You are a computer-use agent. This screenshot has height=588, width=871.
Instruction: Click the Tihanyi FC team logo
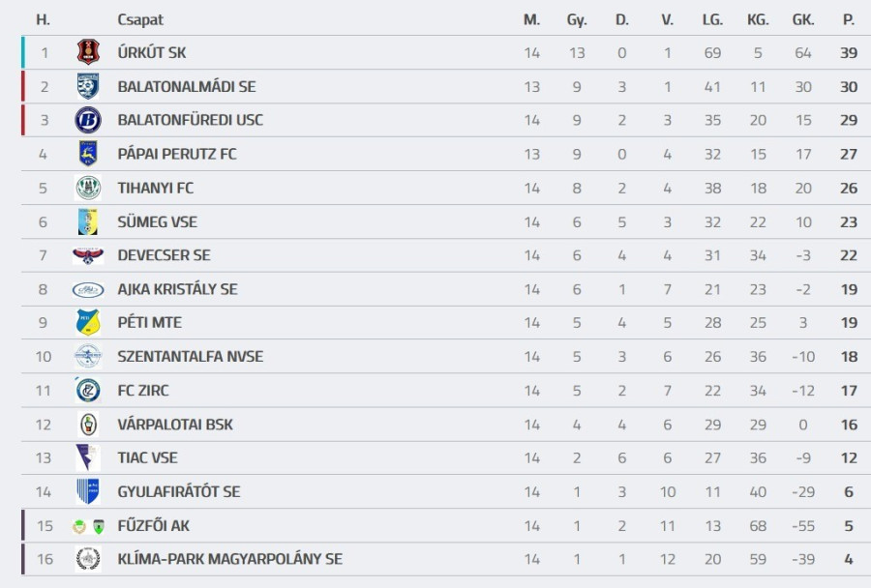point(88,188)
